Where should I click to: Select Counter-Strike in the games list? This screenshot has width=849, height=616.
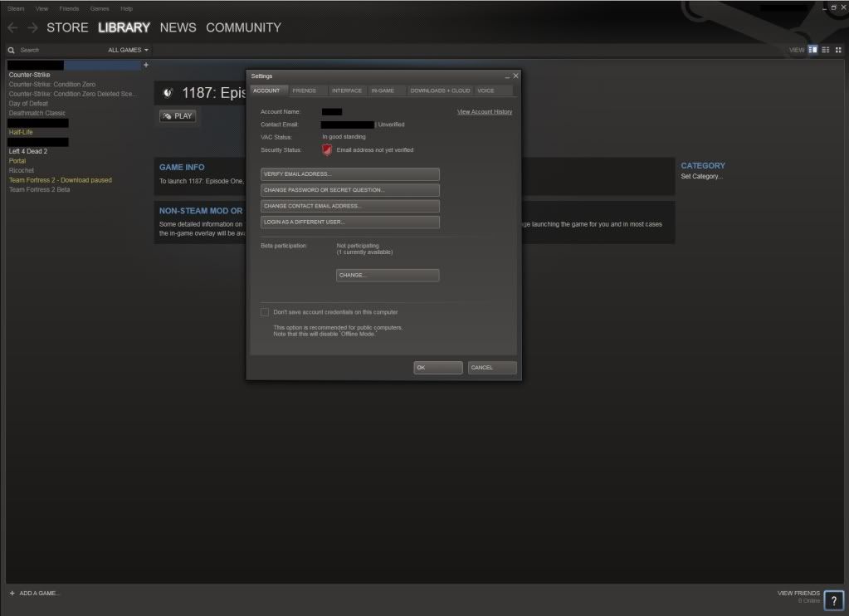(x=29, y=75)
